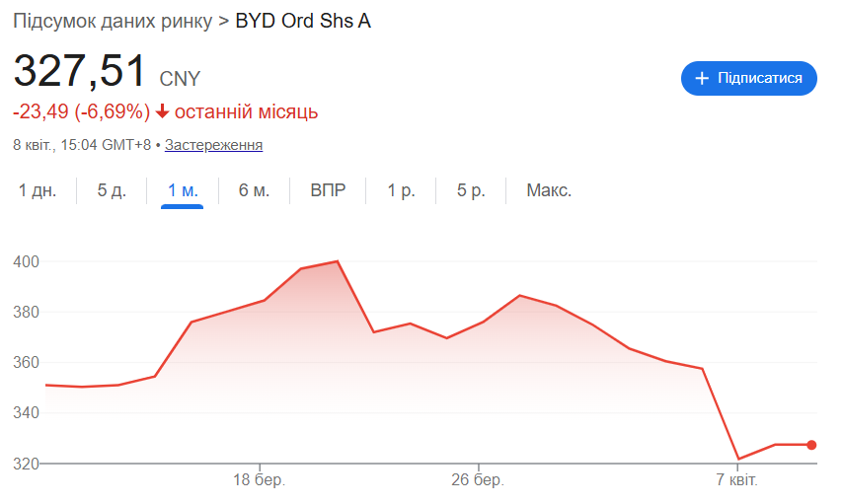Click the BYD Ord Shs A title text
The height and width of the screenshot is (504, 843).
click(x=303, y=21)
